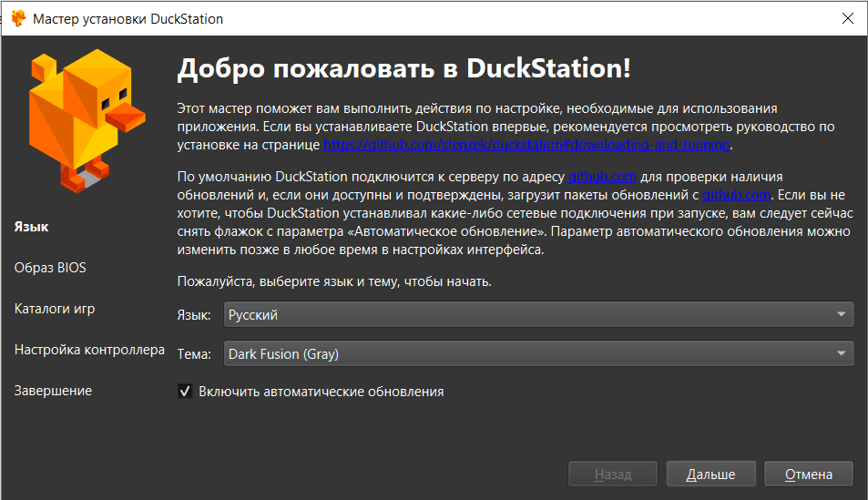Click the large orange duck mascot image
This screenshot has height=500, width=868.
(87, 121)
